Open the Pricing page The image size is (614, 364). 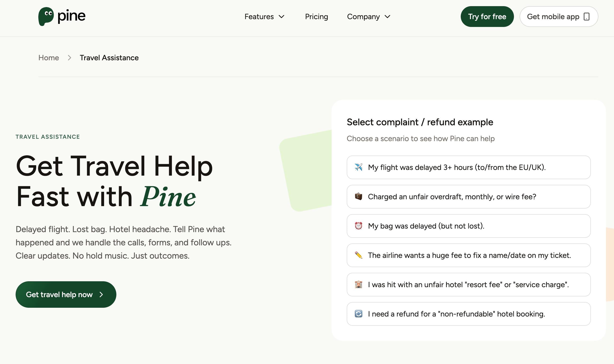pyautogui.click(x=316, y=17)
